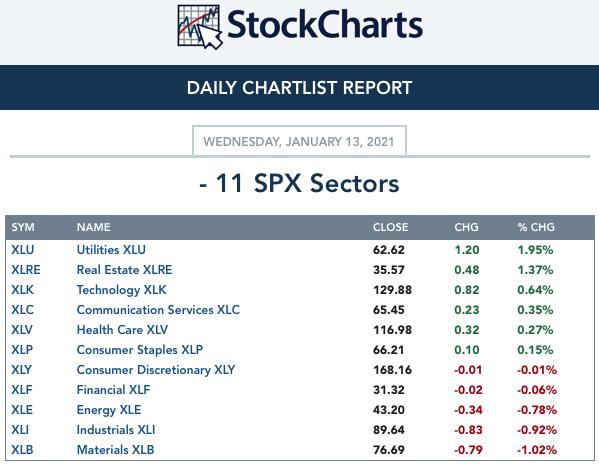Click the SYM column header
The height and width of the screenshot is (466, 599).
pos(23,227)
